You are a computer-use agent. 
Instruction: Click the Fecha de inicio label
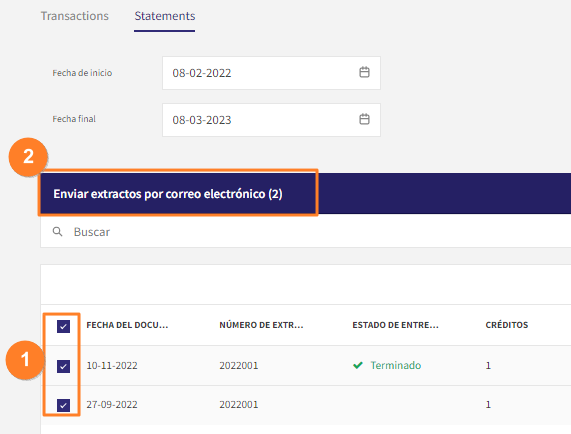(82, 73)
